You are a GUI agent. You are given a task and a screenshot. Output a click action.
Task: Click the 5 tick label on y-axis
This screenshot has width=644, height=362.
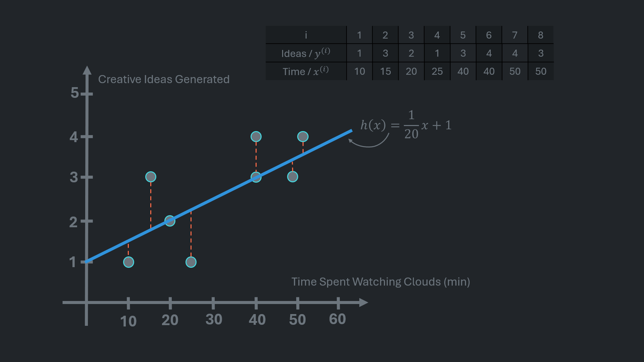click(74, 93)
